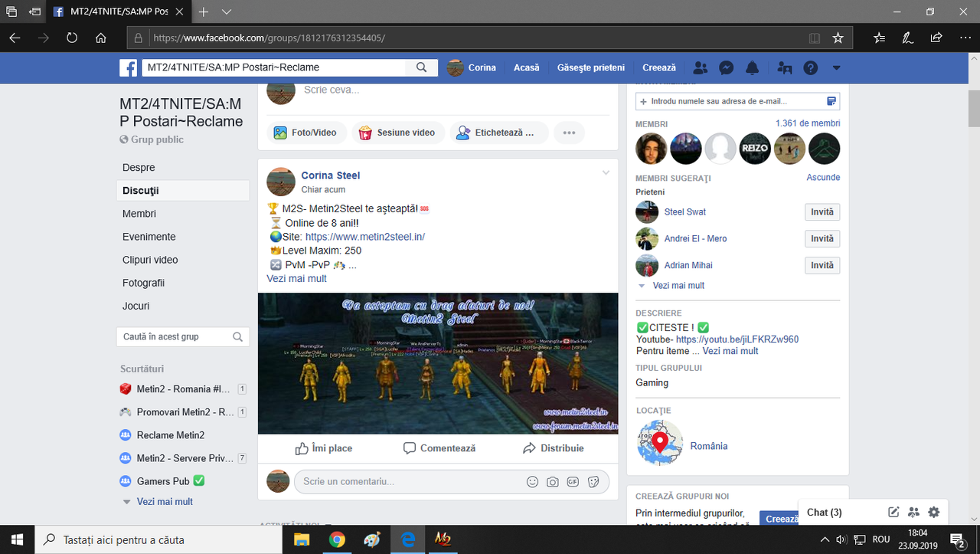
Task: Click Comentează on the post
Action: 439,448
